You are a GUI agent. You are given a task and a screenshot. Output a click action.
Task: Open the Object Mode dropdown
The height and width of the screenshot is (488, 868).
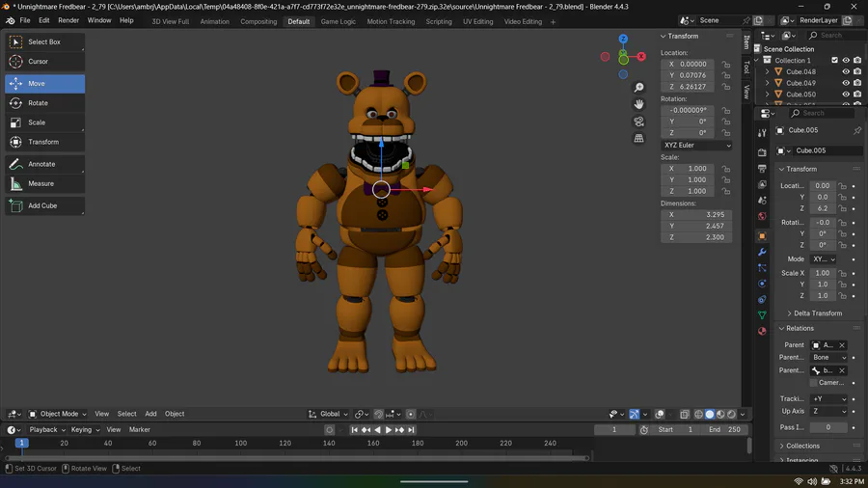pos(58,414)
